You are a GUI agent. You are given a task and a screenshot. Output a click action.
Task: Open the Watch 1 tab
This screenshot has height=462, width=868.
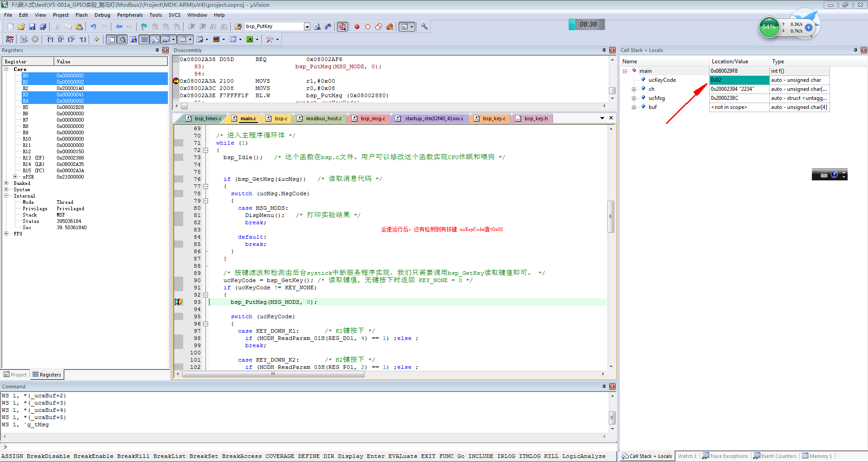pos(687,456)
